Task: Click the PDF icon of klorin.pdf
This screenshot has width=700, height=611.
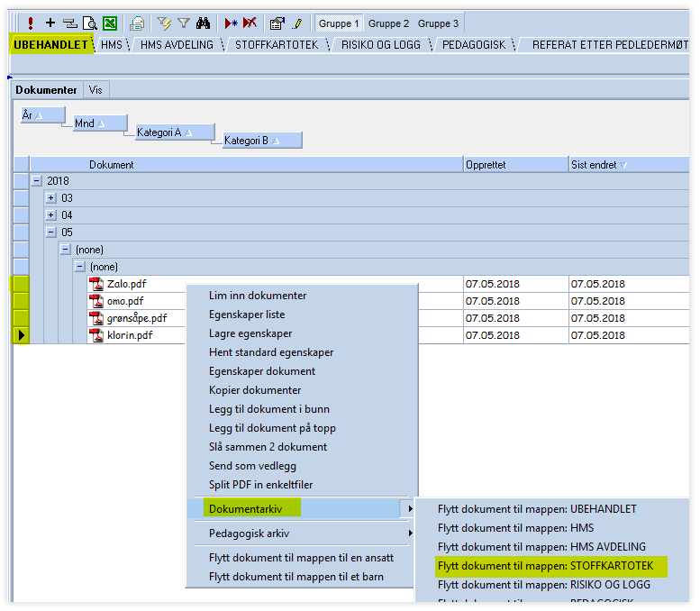Action: (x=96, y=335)
